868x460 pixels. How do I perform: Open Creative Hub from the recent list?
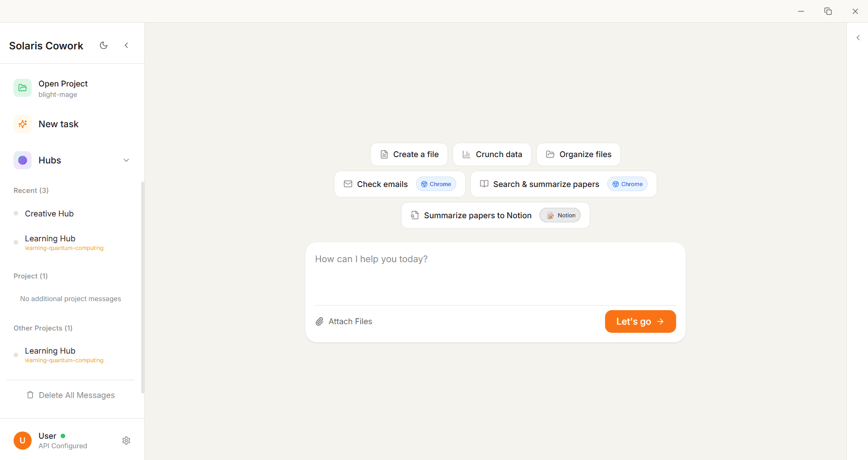tap(49, 214)
